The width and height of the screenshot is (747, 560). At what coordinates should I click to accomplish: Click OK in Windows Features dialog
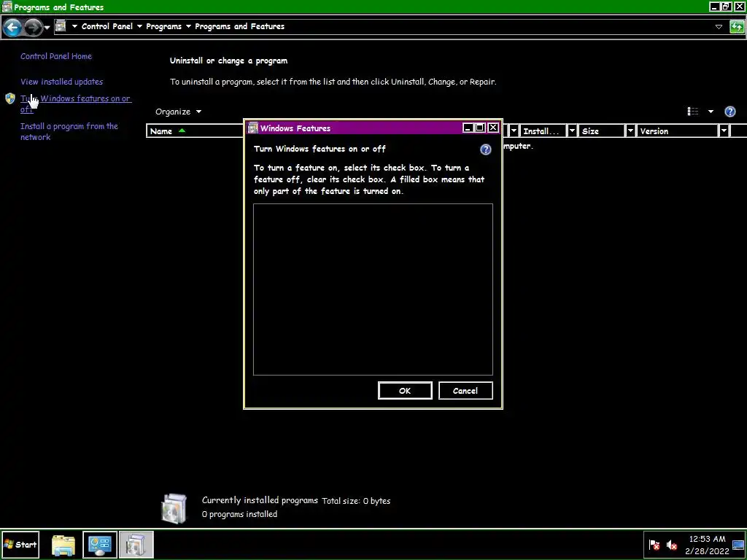pyautogui.click(x=405, y=391)
